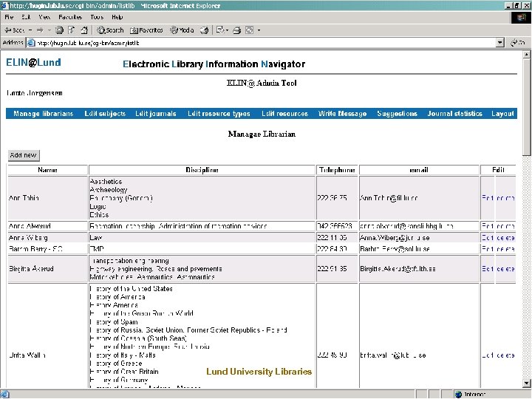532x399 pixels.
Task: Edit the Barbro Berry entry
Action: 488,249
